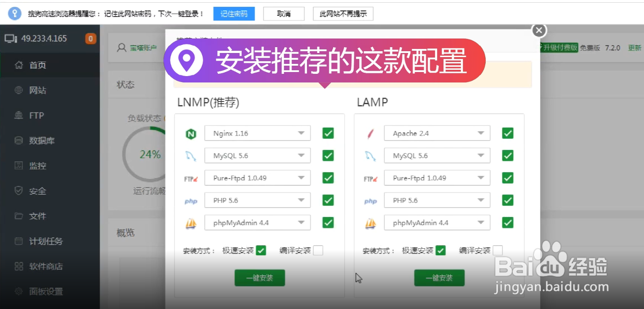Image resolution: width=644 pixels, height=309 pixels.
Task: Uncheck LAMP Pure-Ftpd checkbox
Action: coord(508,178)
